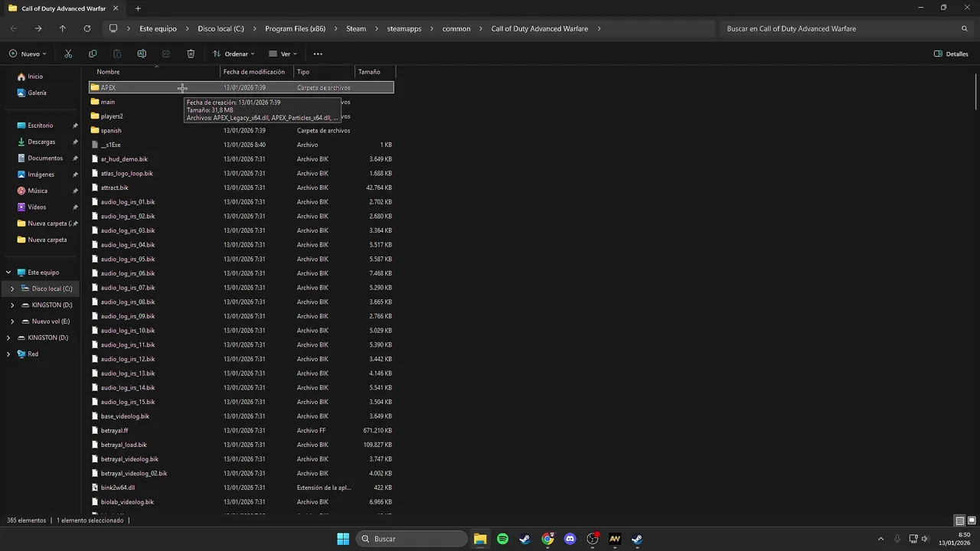Click Steam in the address breadcrumb
Viewport: 980px width, 551px height.
356,28
